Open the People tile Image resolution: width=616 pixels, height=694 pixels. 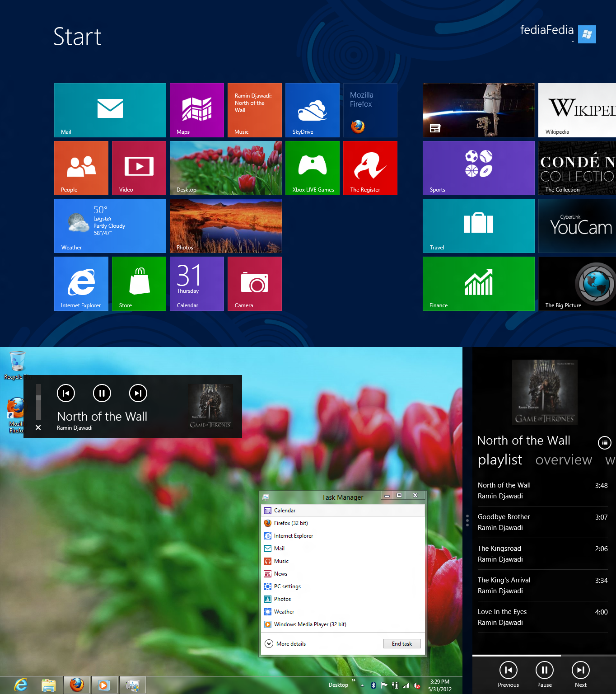[x=81, y=168]
